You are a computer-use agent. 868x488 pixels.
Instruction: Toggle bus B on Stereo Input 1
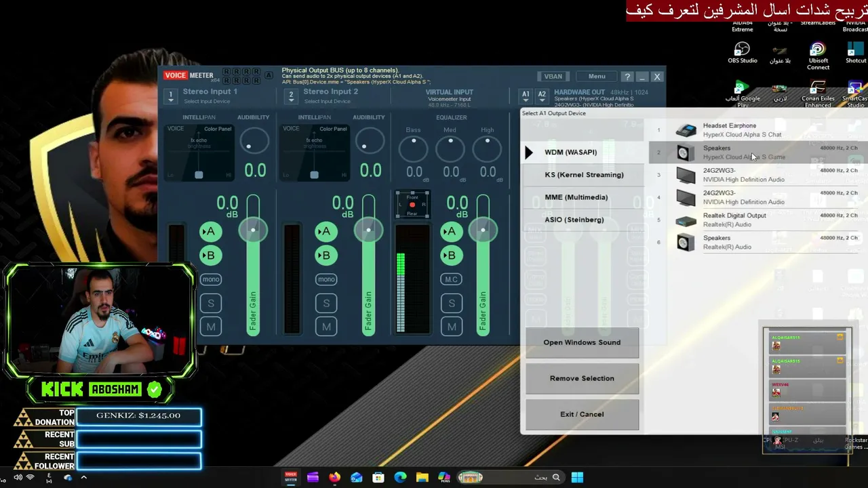coord(211,256)
